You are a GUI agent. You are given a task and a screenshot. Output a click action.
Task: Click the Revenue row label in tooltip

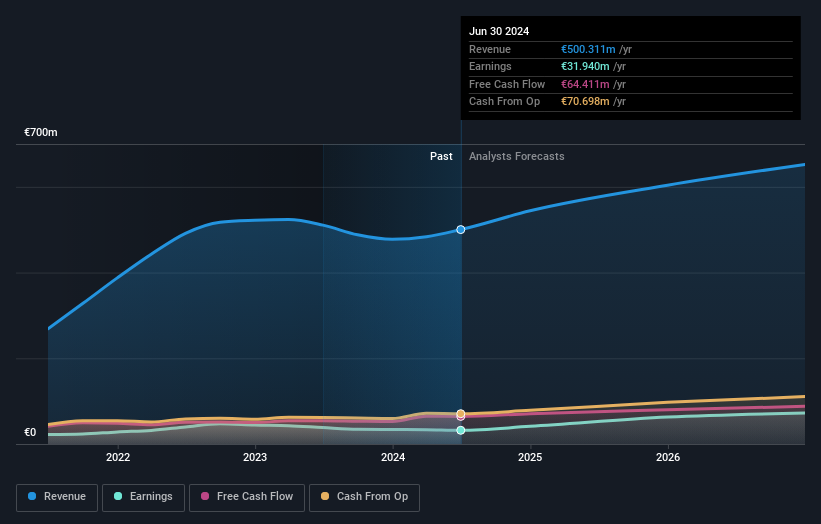[x=490, y=49]
